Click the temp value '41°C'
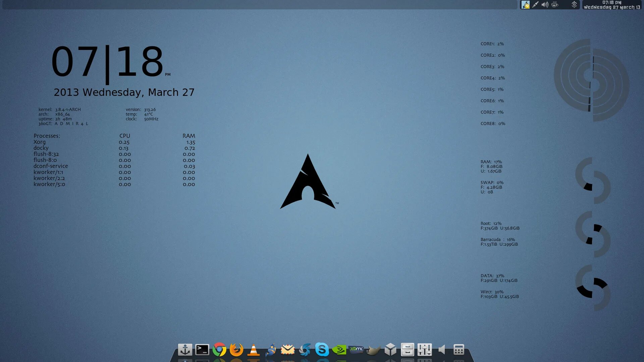Screen dimensions: 644x362 click(148, 114)
